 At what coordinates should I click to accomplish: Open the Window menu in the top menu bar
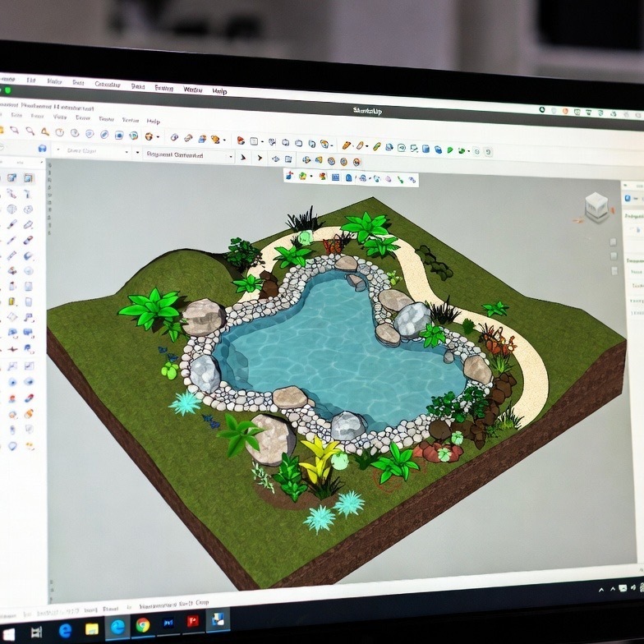[x=192, y=89]
